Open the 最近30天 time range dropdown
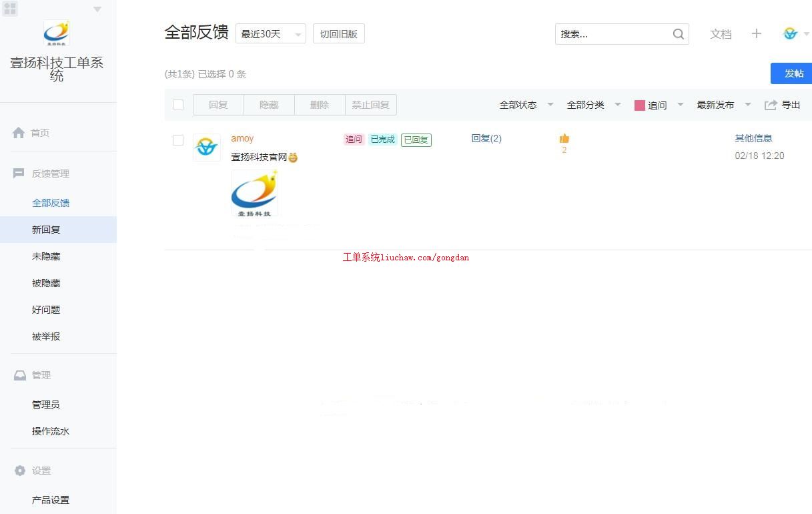The image size is (812, 514). tap(270, 34)
